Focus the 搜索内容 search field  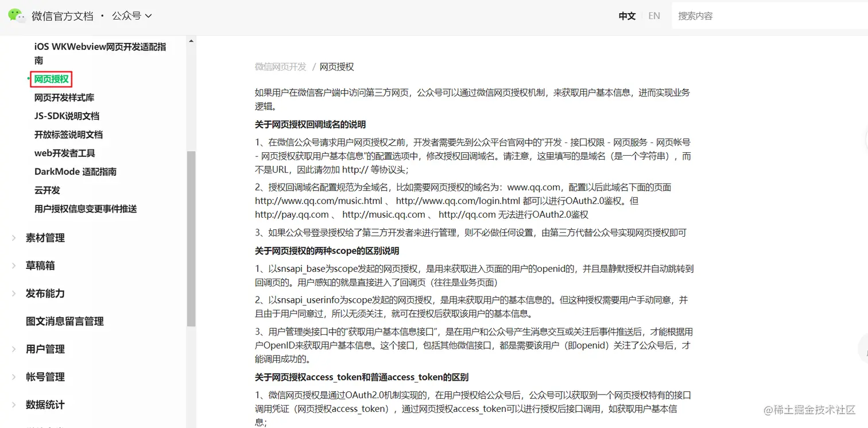(x=769, y=16)
